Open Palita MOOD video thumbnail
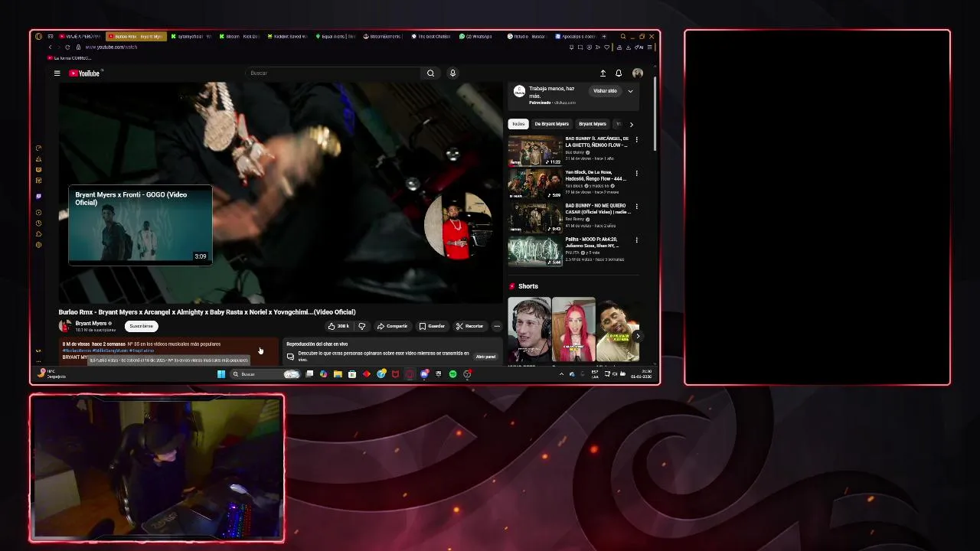 coord(535,251)
